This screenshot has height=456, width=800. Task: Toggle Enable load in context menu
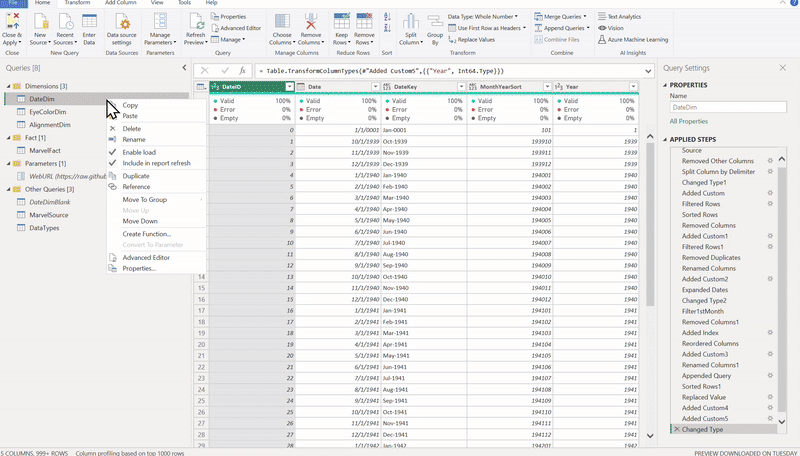138,151
